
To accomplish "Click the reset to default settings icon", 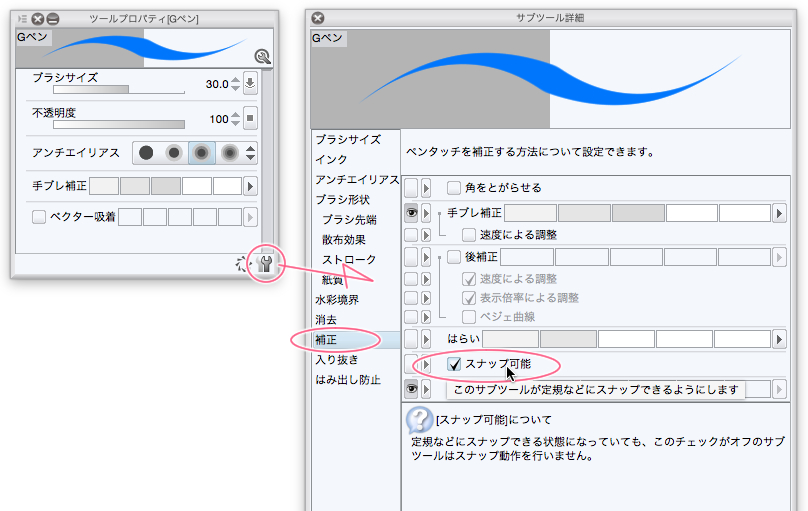I will tap(242, 264).
